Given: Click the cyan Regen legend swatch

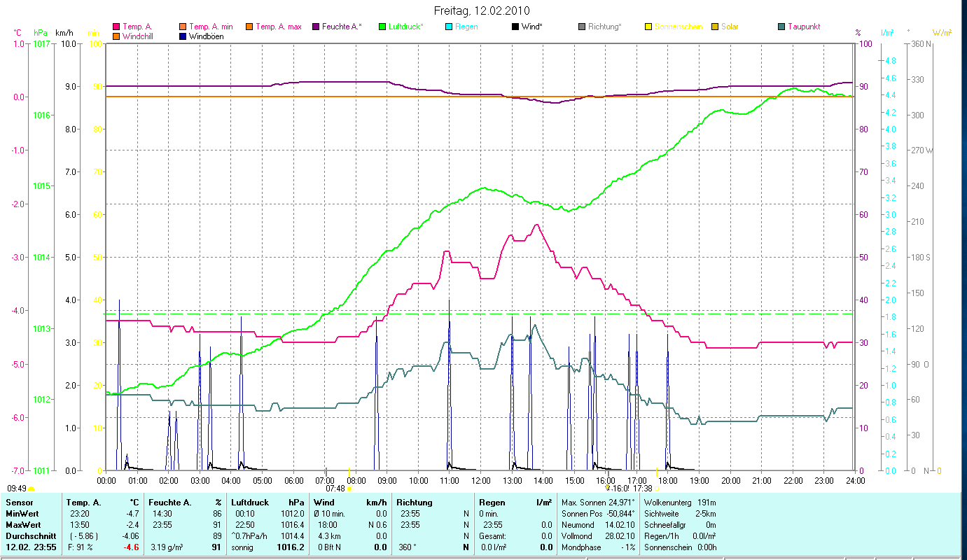Looking at the screenshot, I should click(x=448, y=27).
